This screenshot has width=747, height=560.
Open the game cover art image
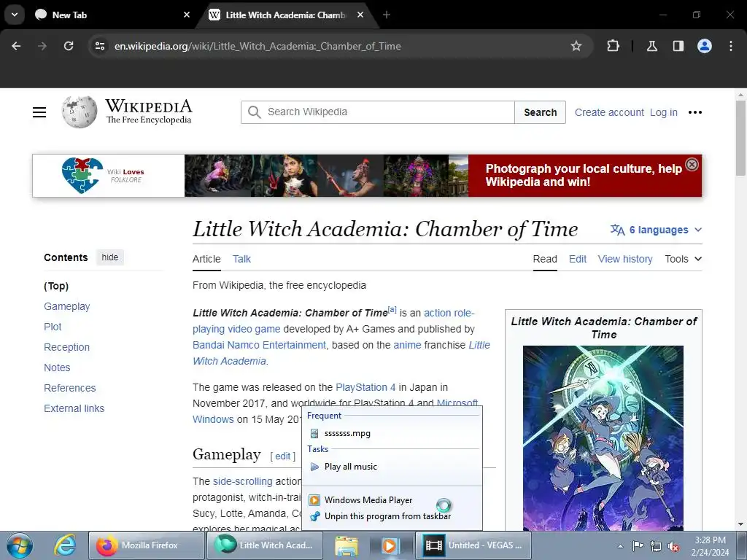(x=603, y=438)
